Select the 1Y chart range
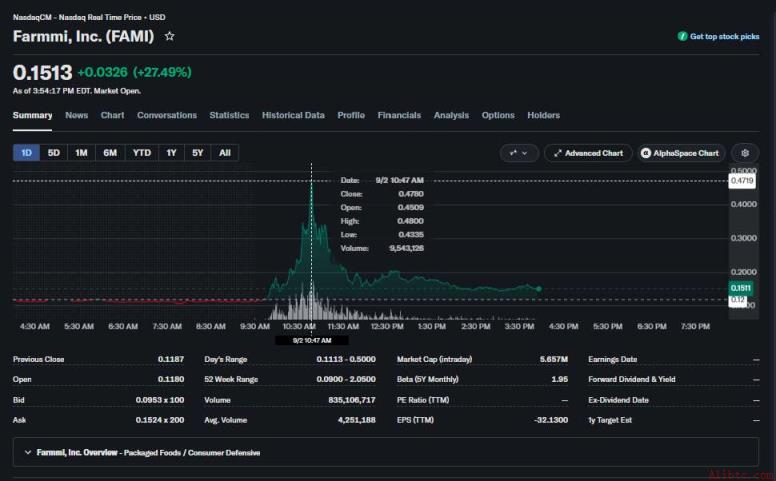Screen dimensions: 776x481 (x=171, y=153)
